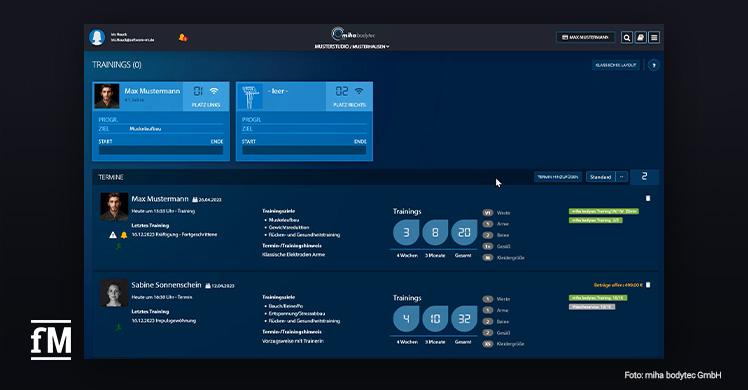This screenshot has height=390, width=748.
Task: Click the Beträge offen amount text
Action: pyautogui.click(x=618, y=285)
